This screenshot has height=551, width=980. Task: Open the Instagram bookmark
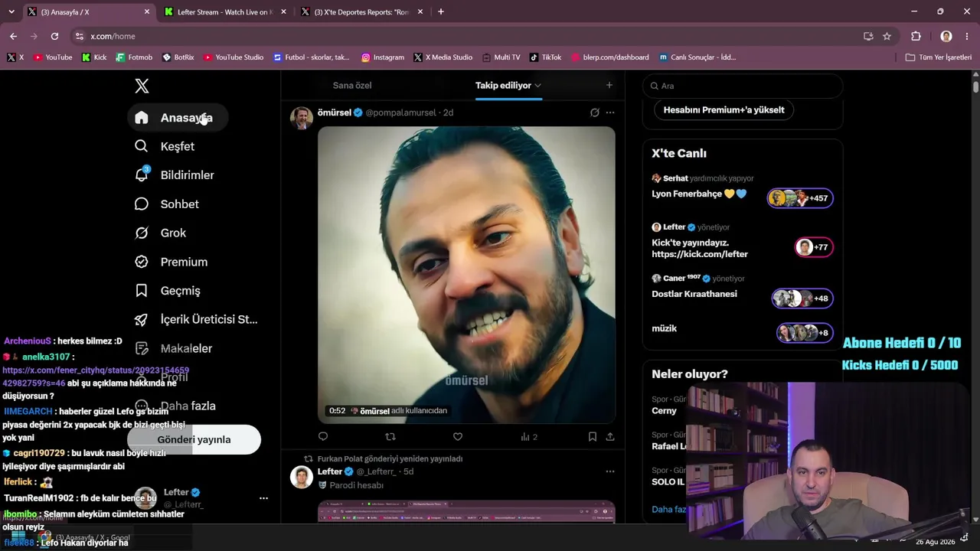tap(383, 57)
